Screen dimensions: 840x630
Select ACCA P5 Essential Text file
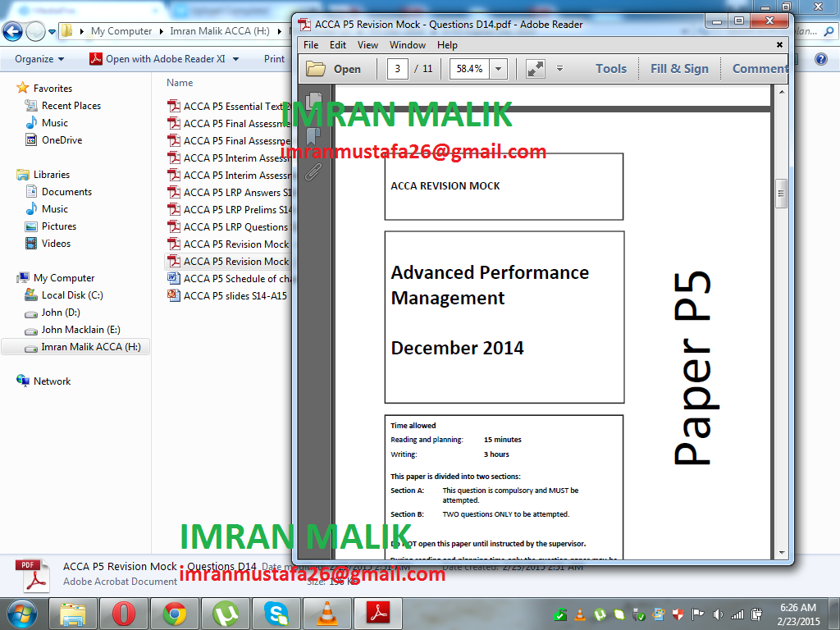(x=230, y=106)
